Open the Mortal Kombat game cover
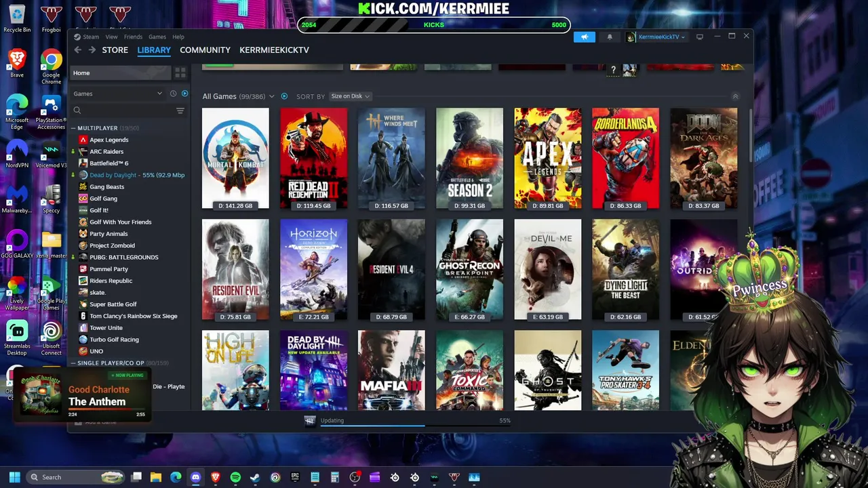Image resolution: width=868 pixels, height=488 pixels. [x=235, y=159]
